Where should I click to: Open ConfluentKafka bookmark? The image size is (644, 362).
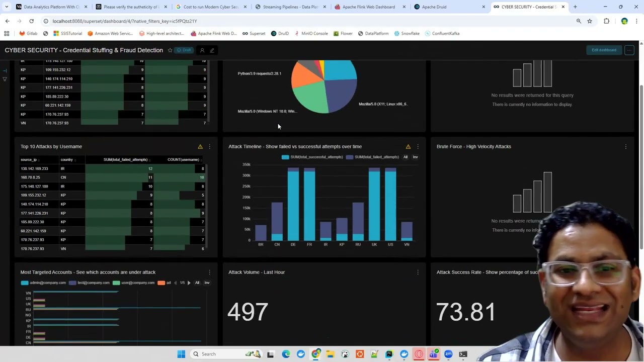(x=442, y=34)
